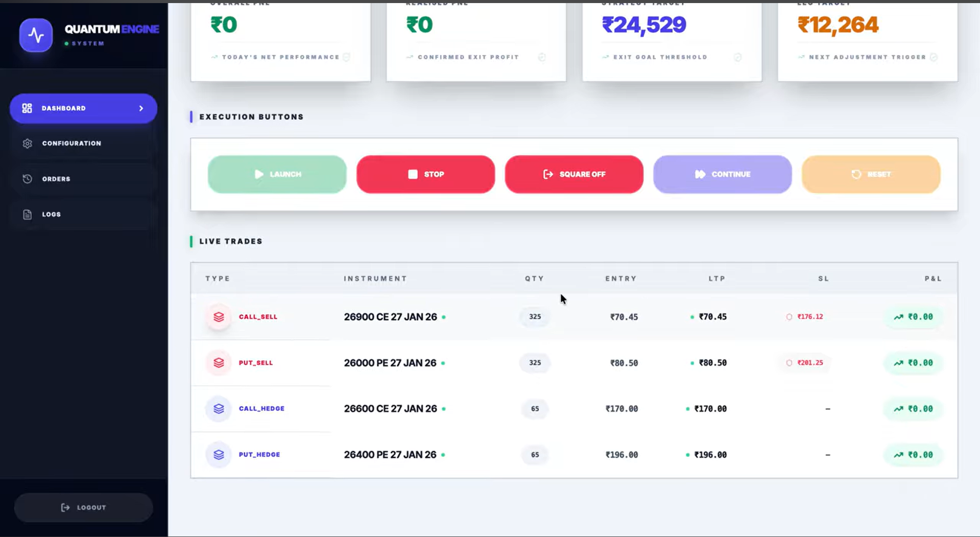The width and height of the screenshot is (980, 537).
Task: Click the Orders history clock icon
Action: [27, 179]
